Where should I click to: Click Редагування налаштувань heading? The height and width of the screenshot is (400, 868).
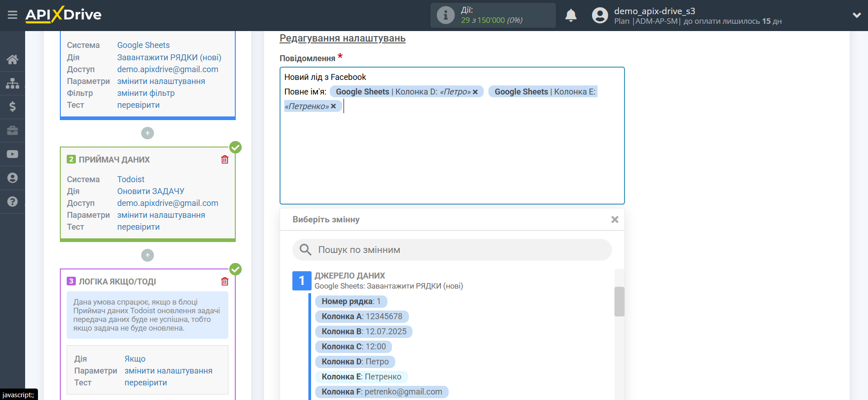343,38
